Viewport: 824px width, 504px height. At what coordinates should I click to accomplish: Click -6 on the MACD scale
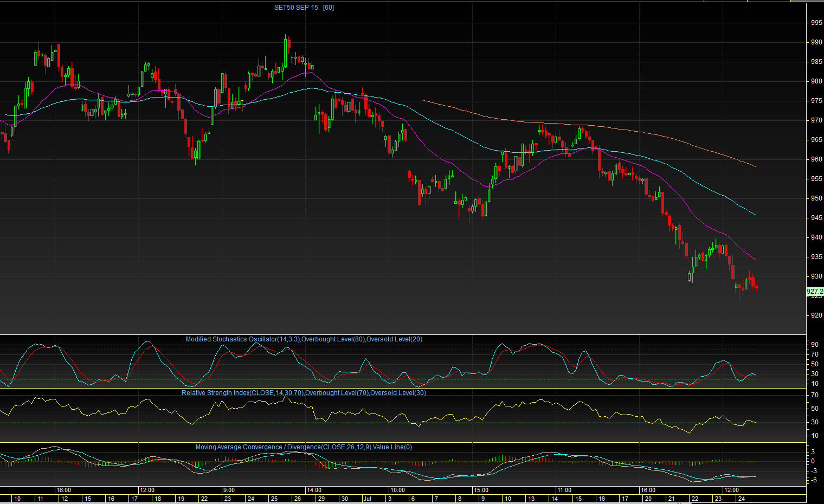pos(813,480)
